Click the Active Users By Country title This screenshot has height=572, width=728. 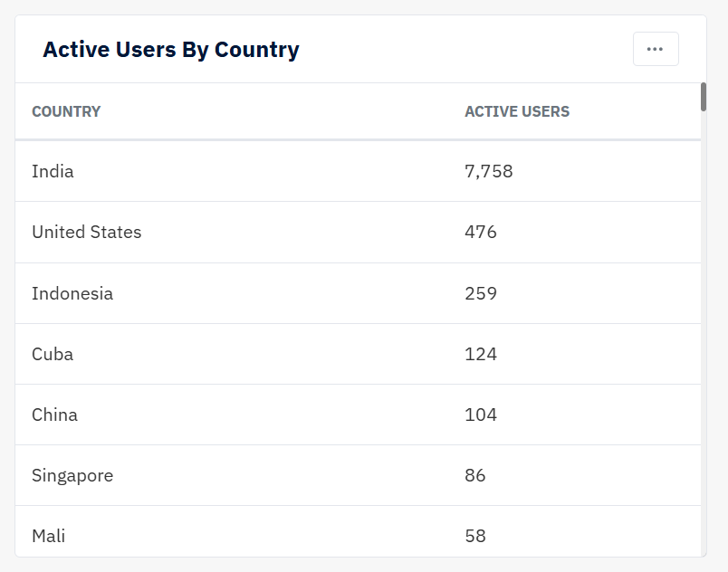click(171, 50)
